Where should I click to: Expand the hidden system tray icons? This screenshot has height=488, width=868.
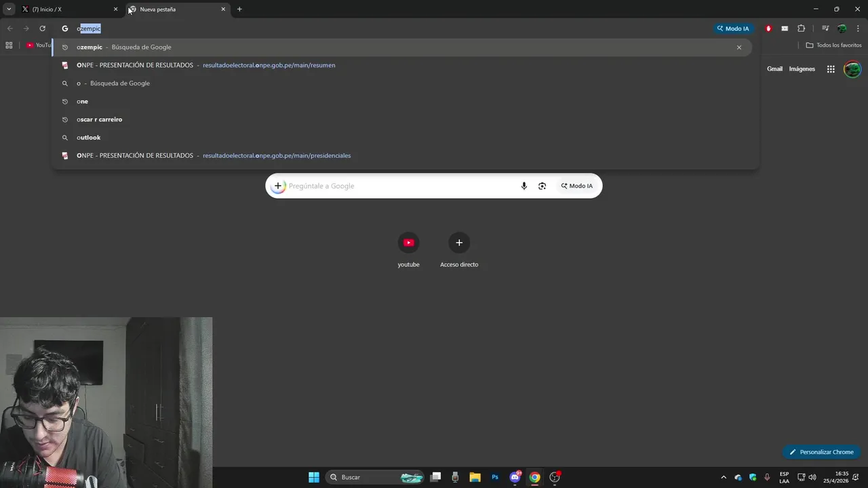tap(723, 477)
